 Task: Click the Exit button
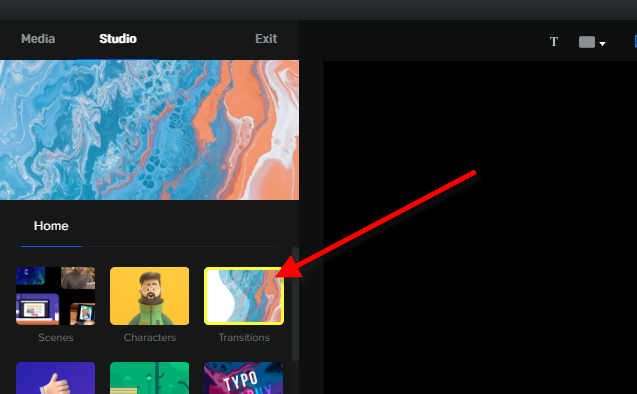click(x=266, y=39)
